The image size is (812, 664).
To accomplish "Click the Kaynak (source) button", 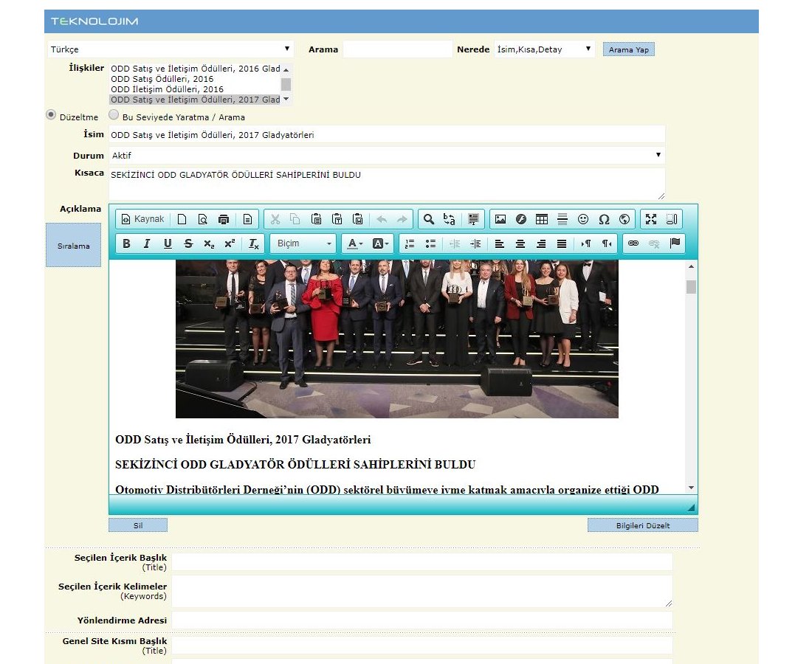I will [142, 219].
